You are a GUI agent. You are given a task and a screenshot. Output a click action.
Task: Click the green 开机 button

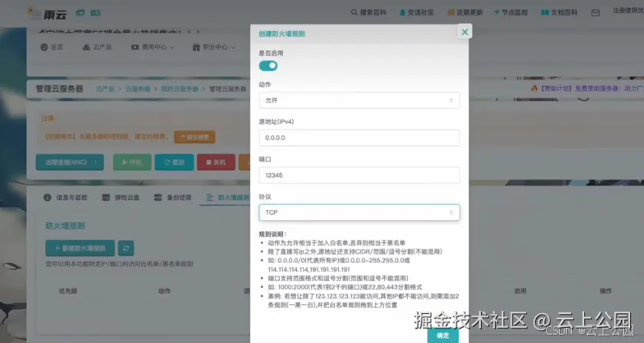(132, 163)
